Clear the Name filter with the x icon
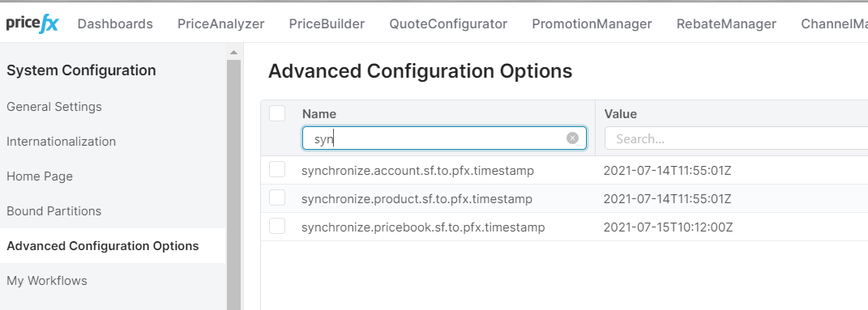The width and height of the screenshot is (868, 310). 572,138
